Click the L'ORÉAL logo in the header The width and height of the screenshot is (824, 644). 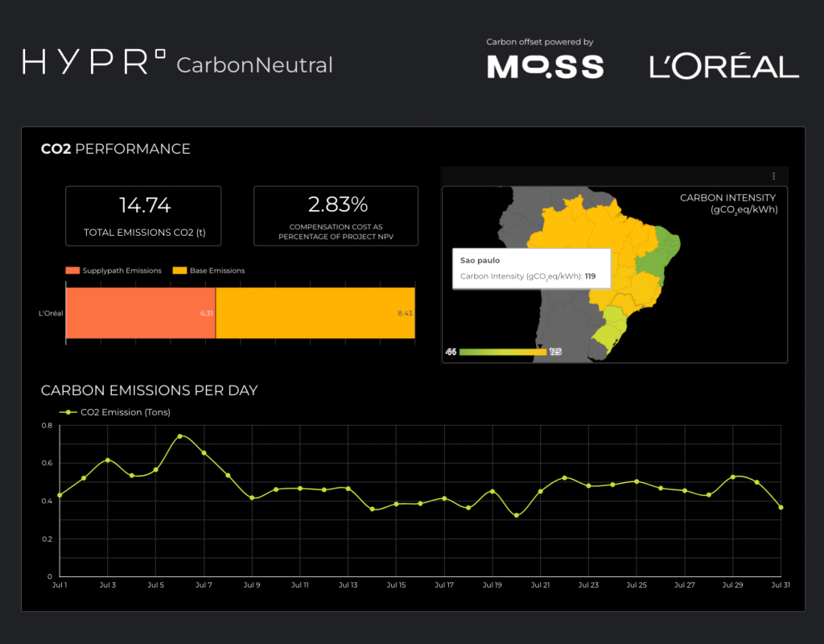tap(724, 65)
